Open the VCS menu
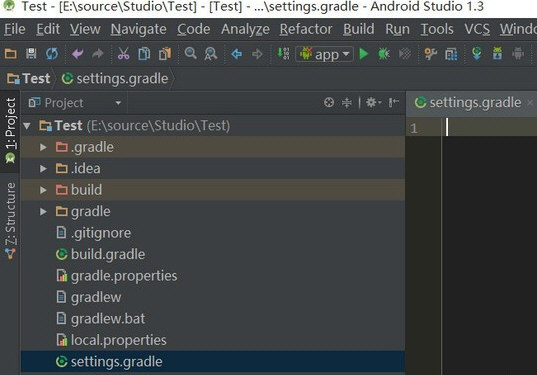Screen dimensions: 537x375 coord(477,29)
